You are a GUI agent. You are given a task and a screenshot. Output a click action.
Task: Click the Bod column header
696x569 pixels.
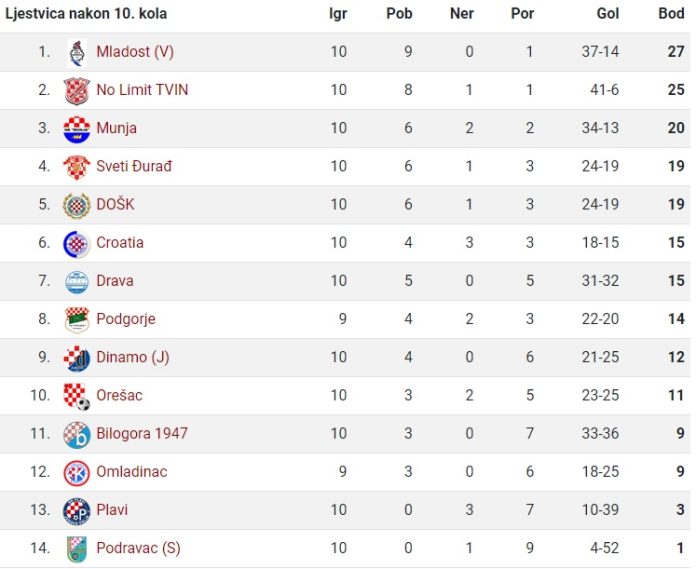coord(671,13)
